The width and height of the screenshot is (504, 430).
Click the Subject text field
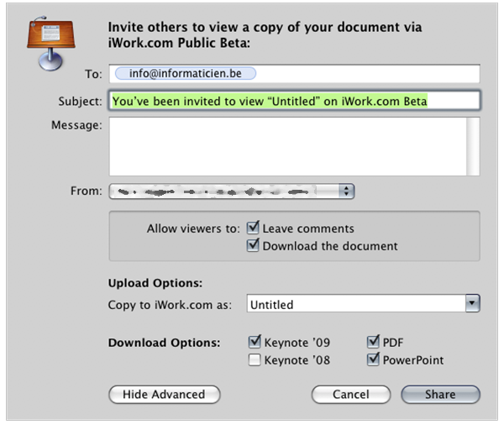pyautogui.click(x=294, y=102)
